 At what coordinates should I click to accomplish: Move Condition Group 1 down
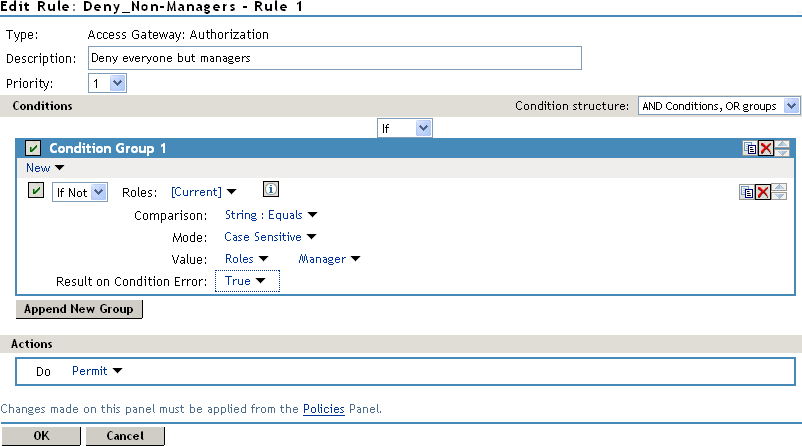point(782,153)
